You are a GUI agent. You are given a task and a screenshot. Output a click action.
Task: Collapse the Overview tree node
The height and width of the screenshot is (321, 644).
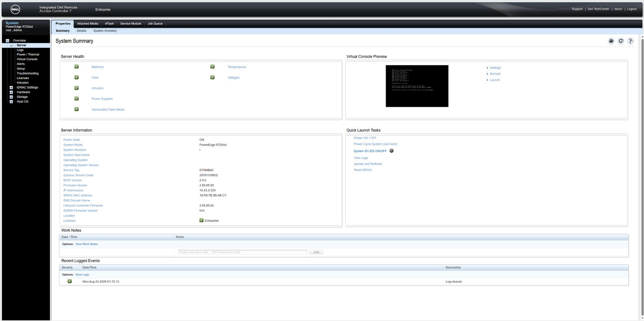7,41
